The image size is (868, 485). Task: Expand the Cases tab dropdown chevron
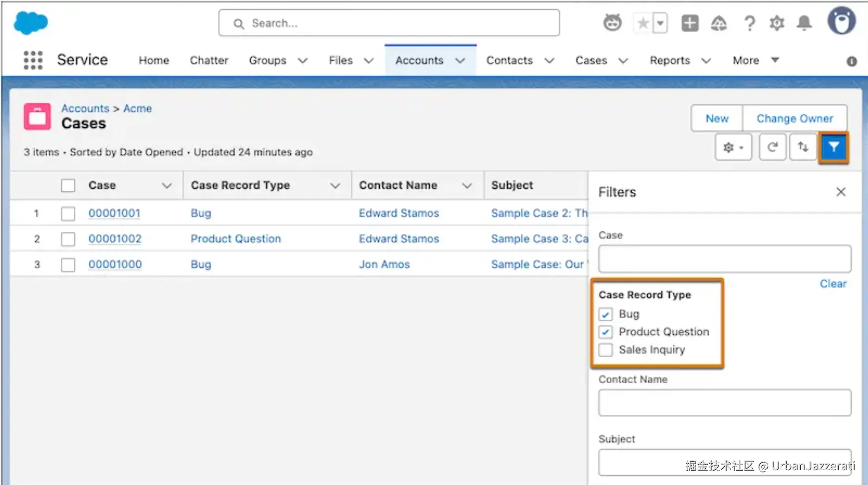pos(623,61)
